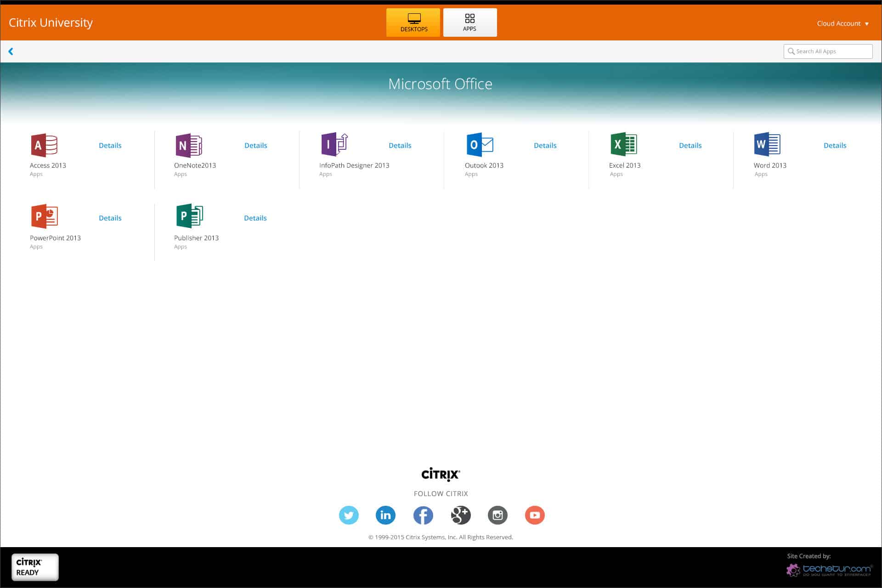Open the Access 2013 app icon
882x588 pixels.
point(44,145)
